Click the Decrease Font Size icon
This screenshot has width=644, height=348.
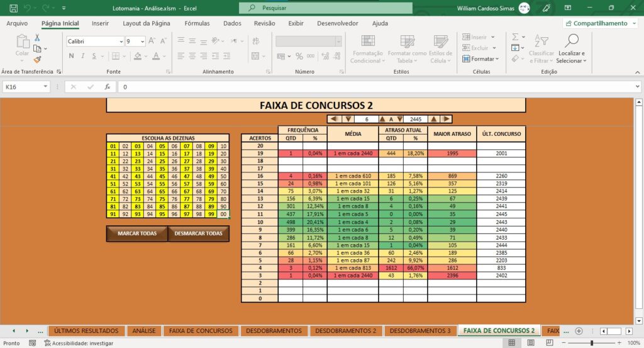[x=163, y=41]
